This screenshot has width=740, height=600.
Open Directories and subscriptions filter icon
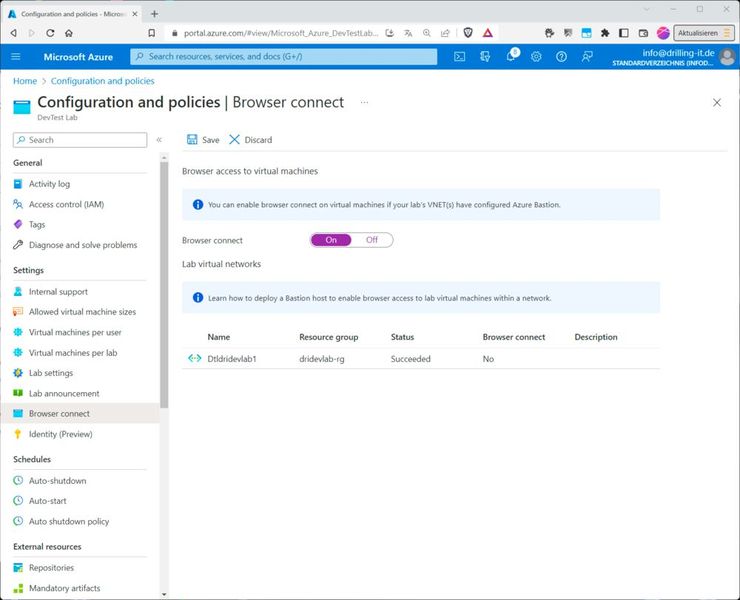tap(485, 57)
